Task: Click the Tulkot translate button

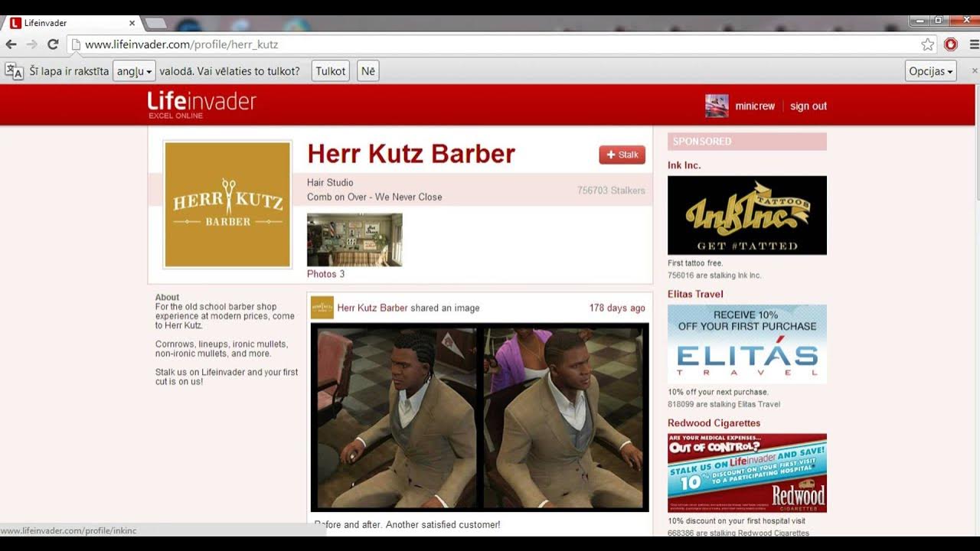Action: pyautogui.click(x=331, y=71)
